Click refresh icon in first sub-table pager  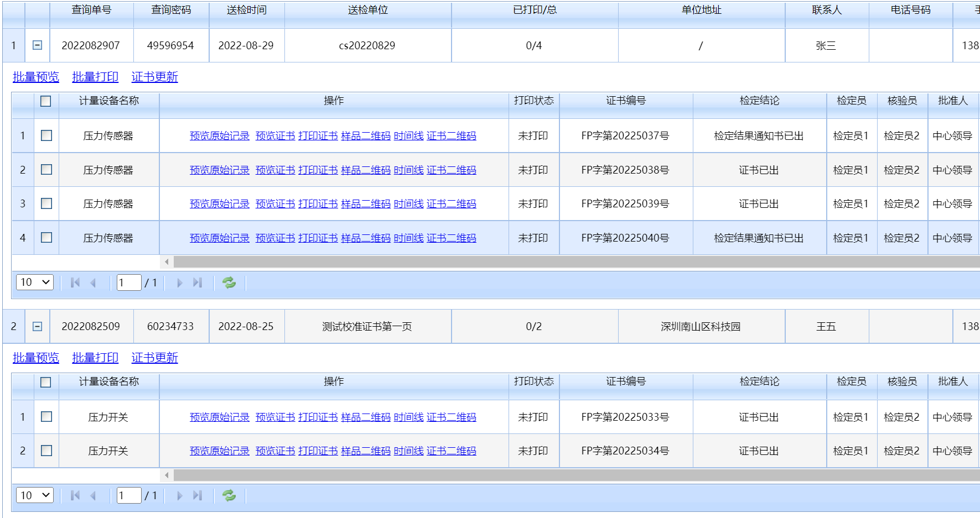[x=229, y=282]
